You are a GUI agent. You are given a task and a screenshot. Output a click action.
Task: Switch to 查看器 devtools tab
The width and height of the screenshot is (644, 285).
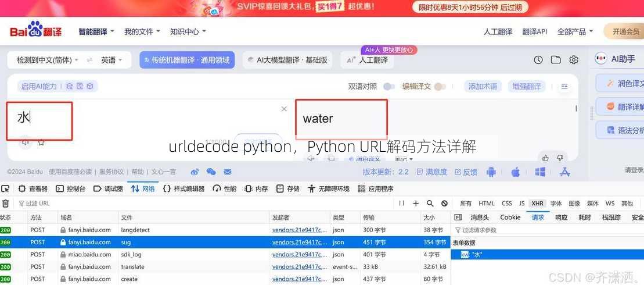click(x=33, y=189)
